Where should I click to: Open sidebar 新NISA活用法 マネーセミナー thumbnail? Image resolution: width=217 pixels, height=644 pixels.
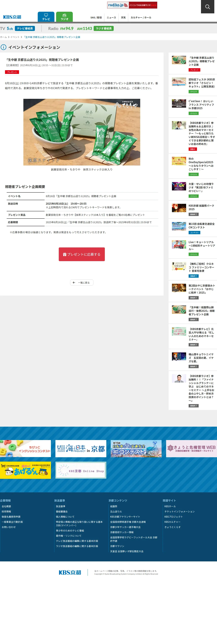(x=179, y=125)
